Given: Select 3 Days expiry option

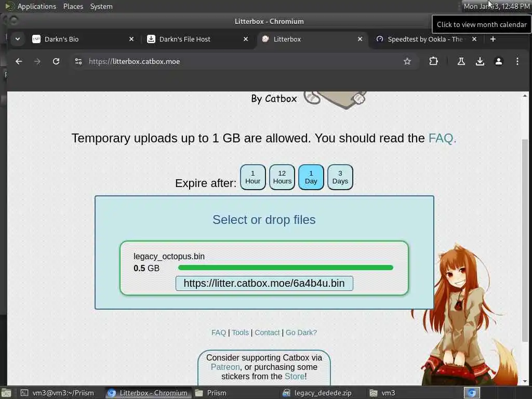Looking at the screenshot, I should 340,177.
